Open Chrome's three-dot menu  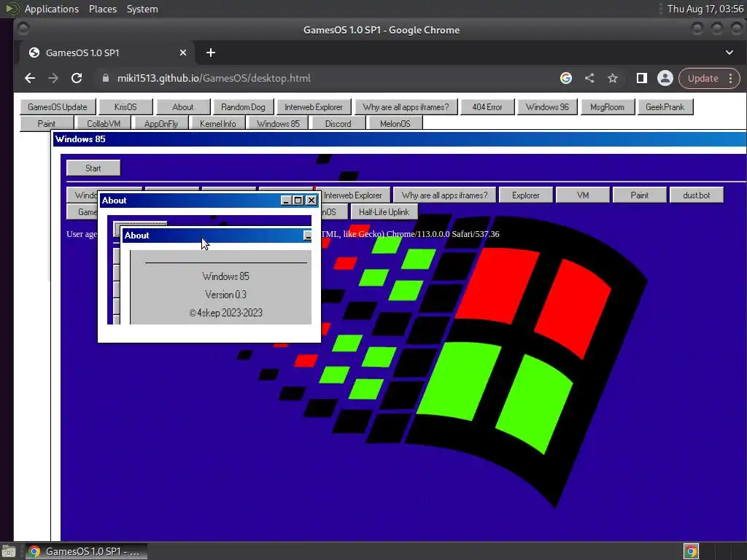731,78
